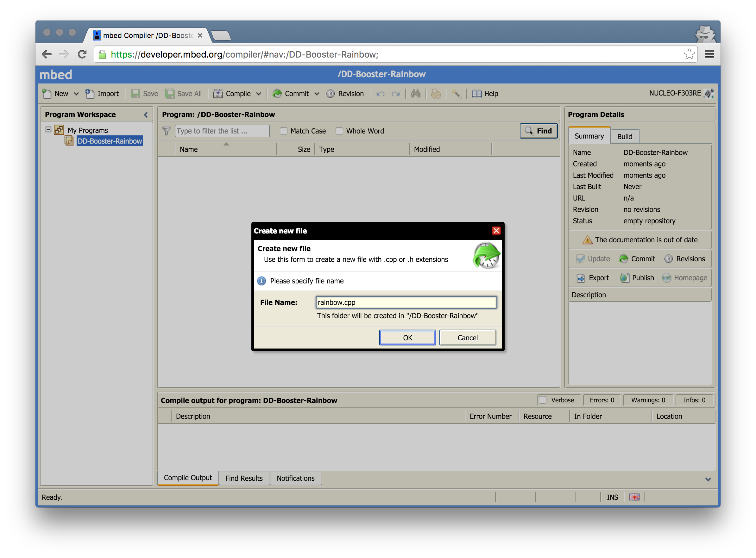Click the Print icon in toolbar
756x558 pixels.
pos(436,94)
